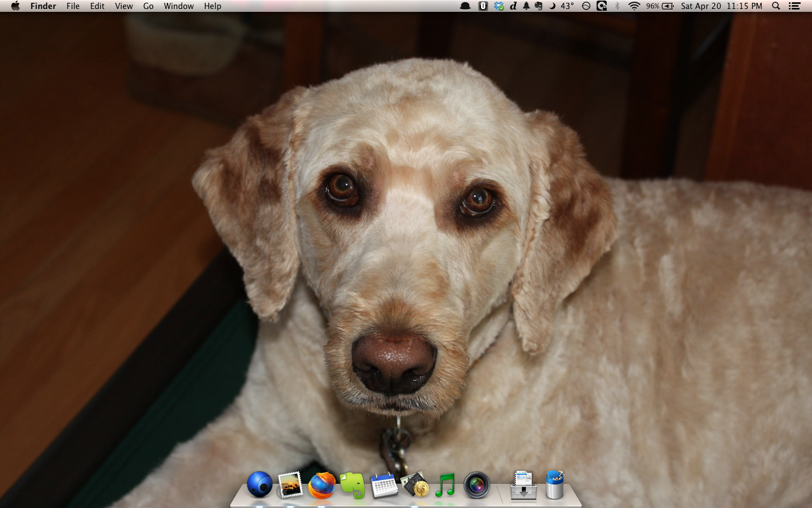The width and height of the screenshot is (812, 508).
Task: Open the Mail stamp icon in Dock
Action: click(290, 485)
